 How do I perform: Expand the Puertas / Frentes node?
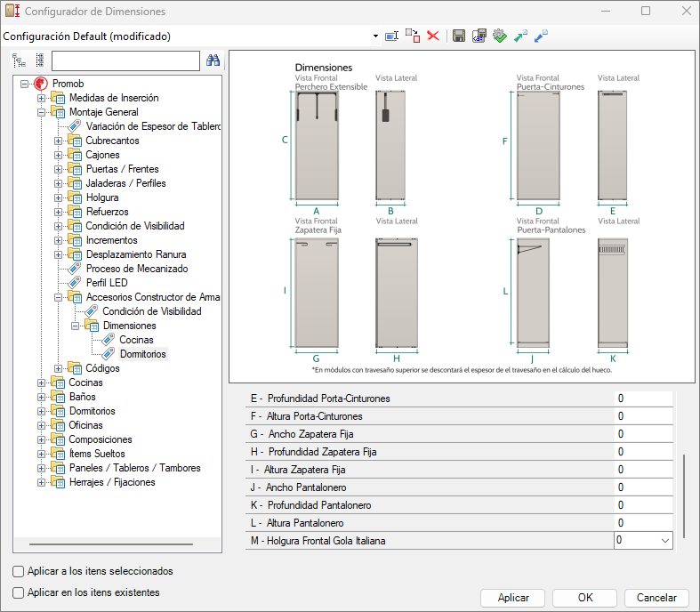tap(58, 169)
